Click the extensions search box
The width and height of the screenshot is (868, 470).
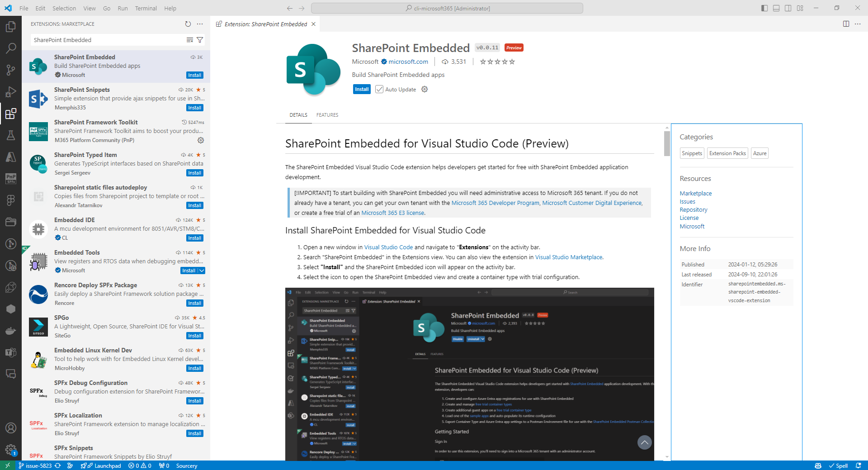click(x=108, y=40)
